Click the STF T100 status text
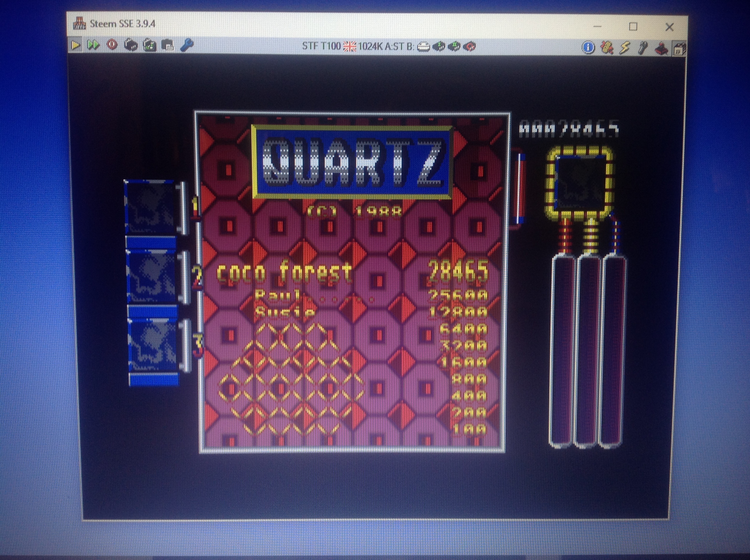Viewport: 750px width, 560px height. point(321,46)
